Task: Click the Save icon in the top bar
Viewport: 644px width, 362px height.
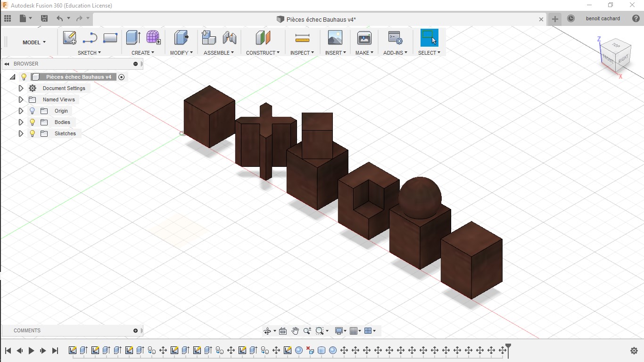Action: pyautogui.click(x=44, y=18)
